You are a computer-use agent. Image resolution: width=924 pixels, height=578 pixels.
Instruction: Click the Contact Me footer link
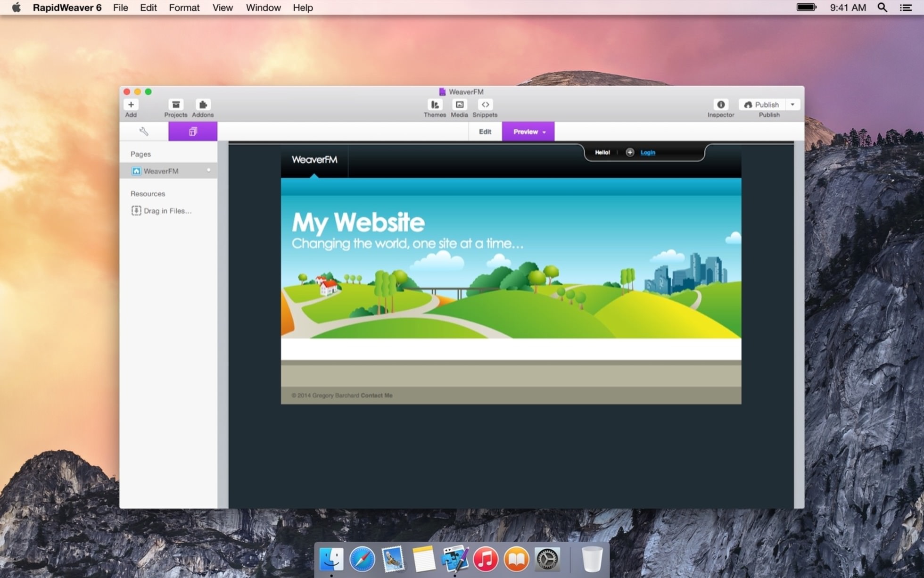(x=377, y=396)
